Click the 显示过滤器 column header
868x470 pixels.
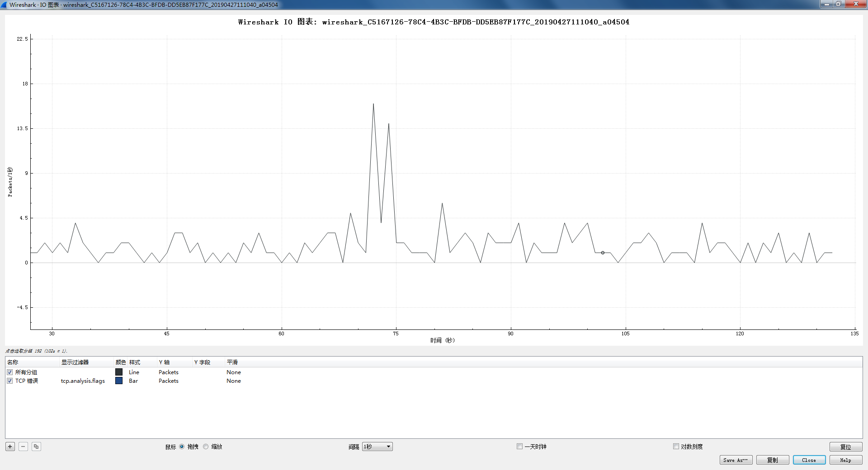point(75,362)
